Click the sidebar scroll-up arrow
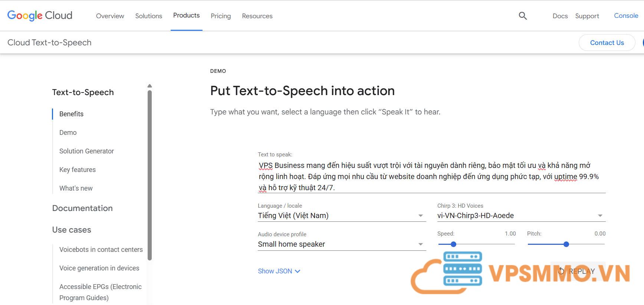This screenshot has width=644, height=305. 150,86
